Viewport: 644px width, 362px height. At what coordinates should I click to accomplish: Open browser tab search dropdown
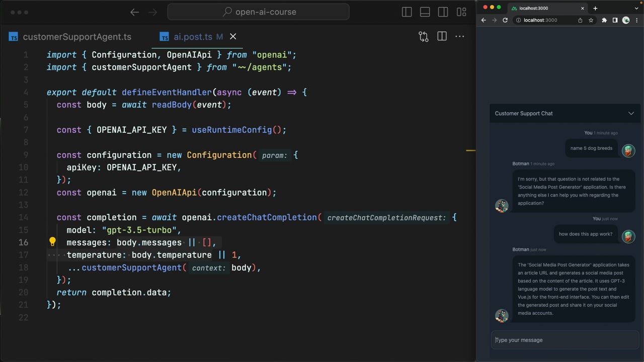[x=637, y=8]
